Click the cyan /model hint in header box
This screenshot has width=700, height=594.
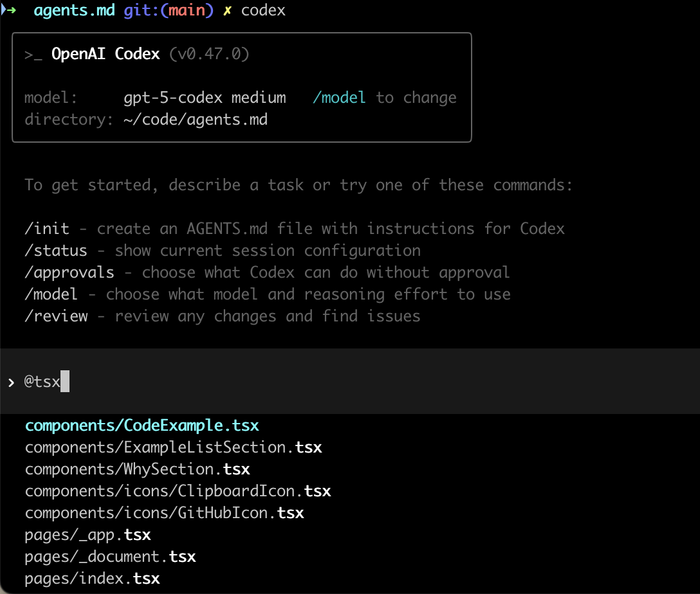pyautogui.click(x=339, y=98)
